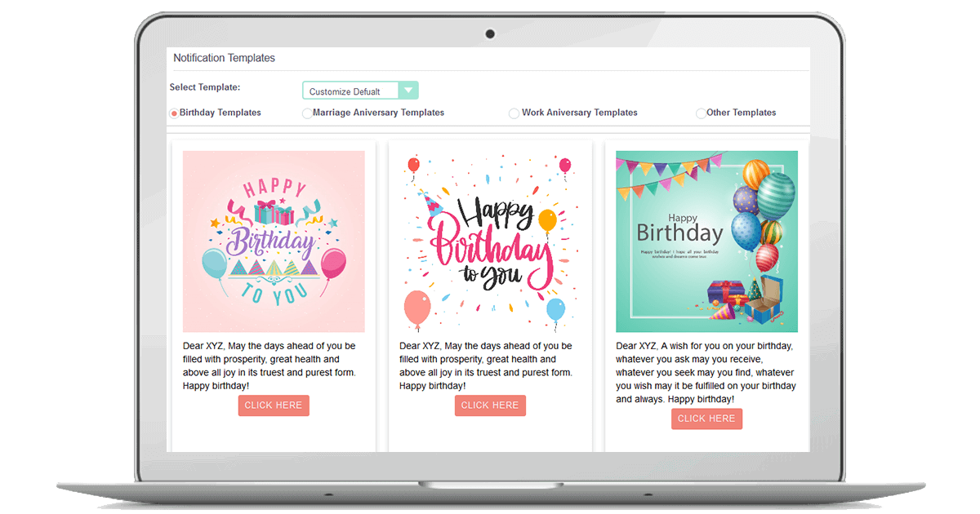Viewport: 980px width, 514px height.
Task: Click the Notification Templates heading
Action: [225, 58]
